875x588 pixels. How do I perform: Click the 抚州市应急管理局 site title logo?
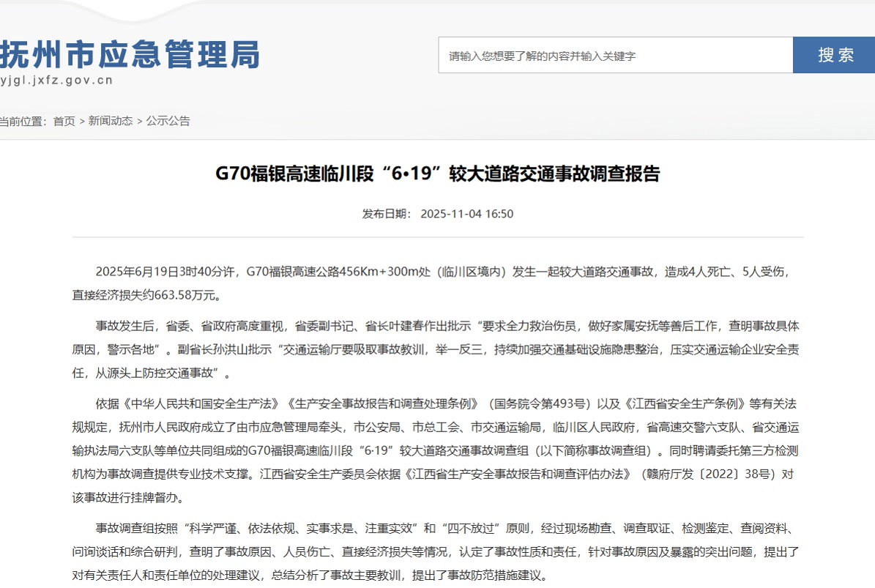(130, 54)
